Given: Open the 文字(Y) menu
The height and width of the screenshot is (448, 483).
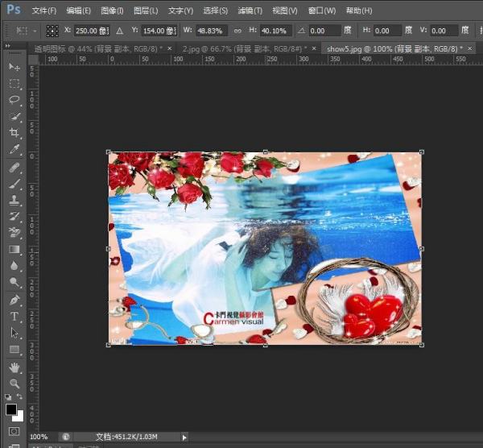Looking at the screenshot, I should [x=180, y=10].
